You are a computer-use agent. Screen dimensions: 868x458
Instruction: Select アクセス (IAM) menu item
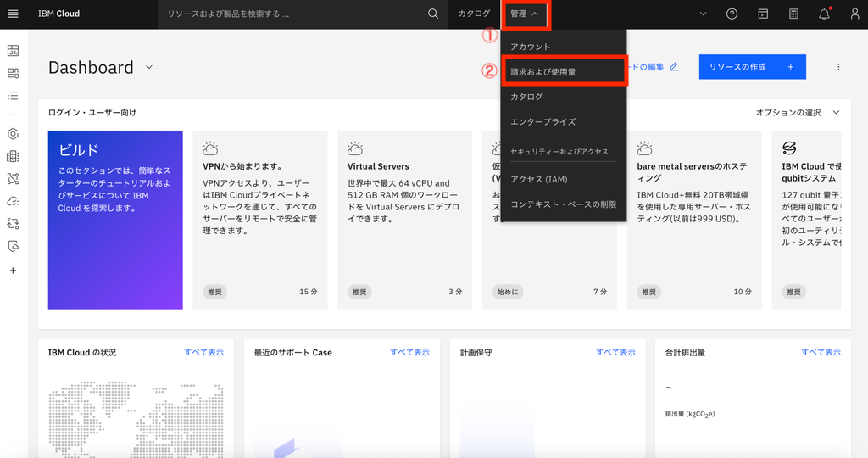point(564,180)
